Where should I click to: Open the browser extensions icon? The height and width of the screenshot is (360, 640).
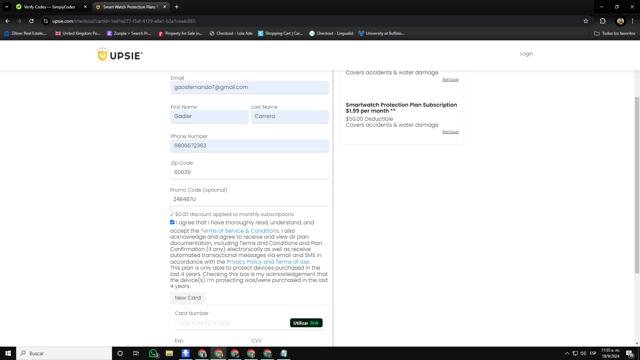[603, 21]
